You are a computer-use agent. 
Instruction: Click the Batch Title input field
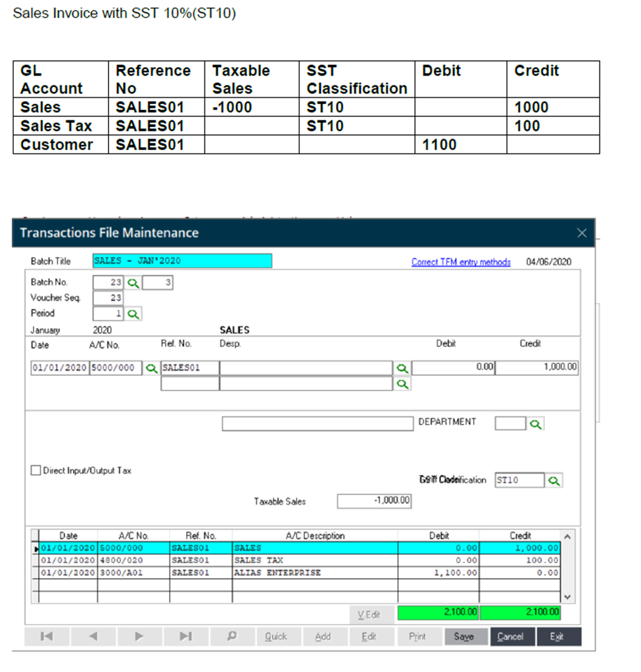(x=182, y=261)
